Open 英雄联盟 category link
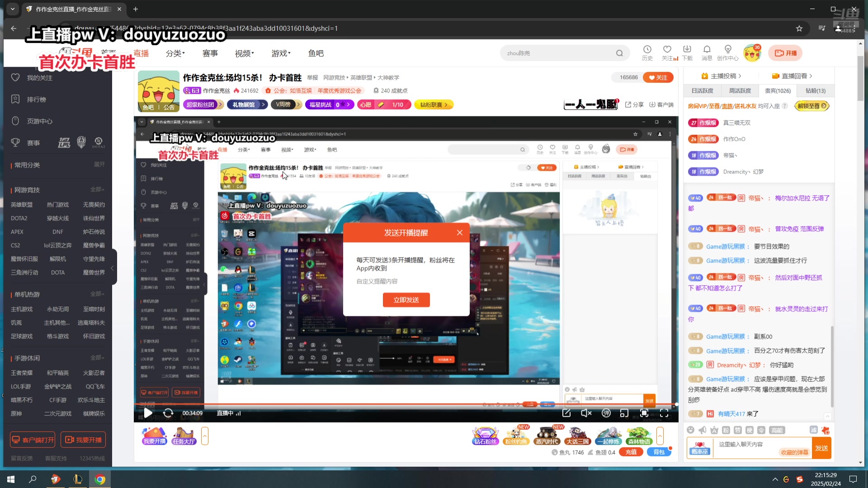The height and width of the screenshot is (488, 868). 22,205
